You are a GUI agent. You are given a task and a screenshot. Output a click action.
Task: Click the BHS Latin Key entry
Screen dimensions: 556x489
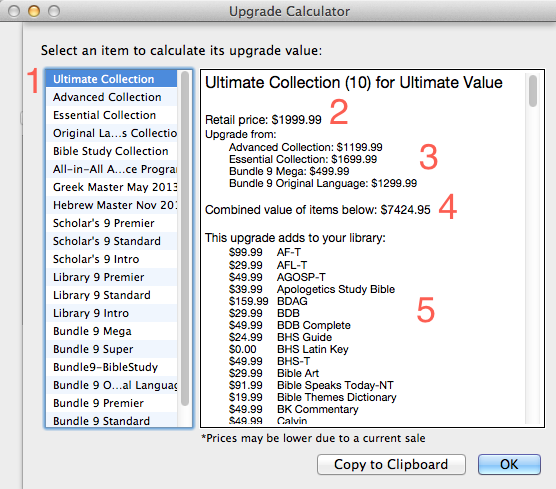pos(289,349)
